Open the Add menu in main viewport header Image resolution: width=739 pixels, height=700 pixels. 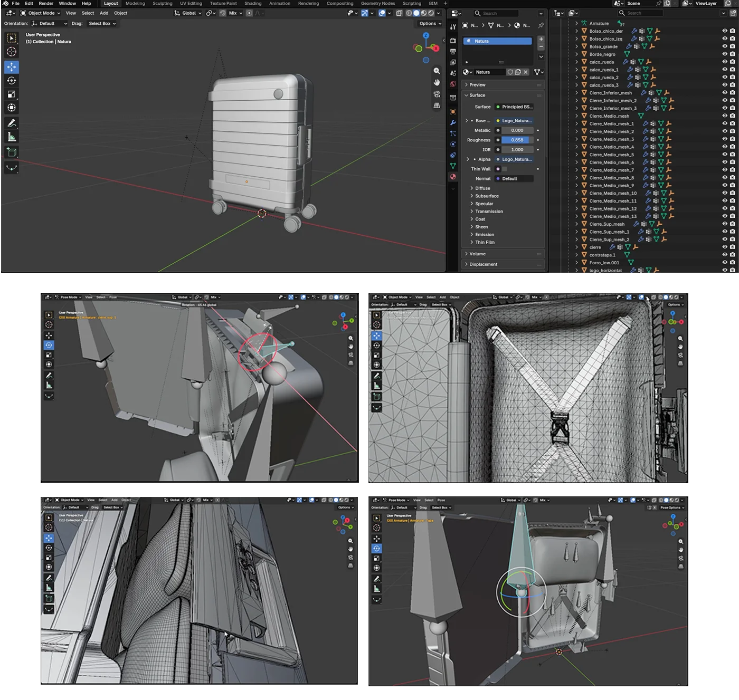point(104,13)
